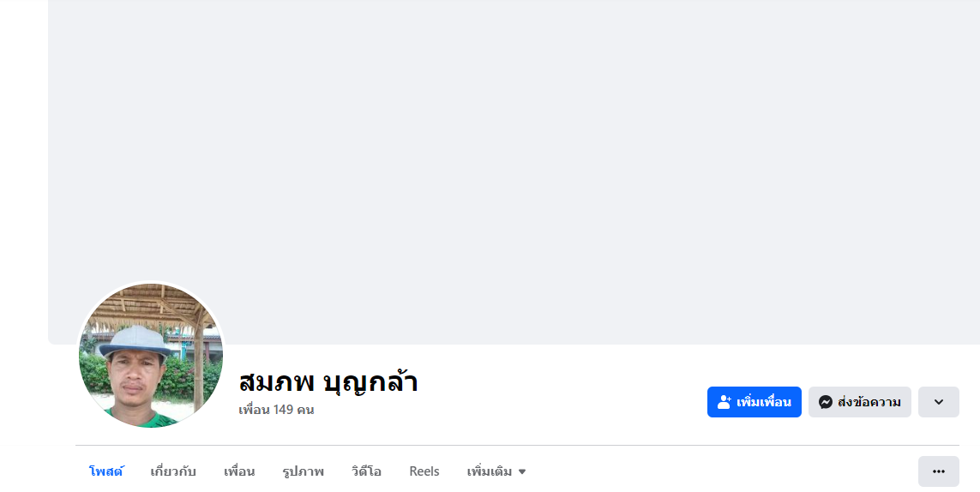Switch to the โพสต์ tab

coord(106,471)
